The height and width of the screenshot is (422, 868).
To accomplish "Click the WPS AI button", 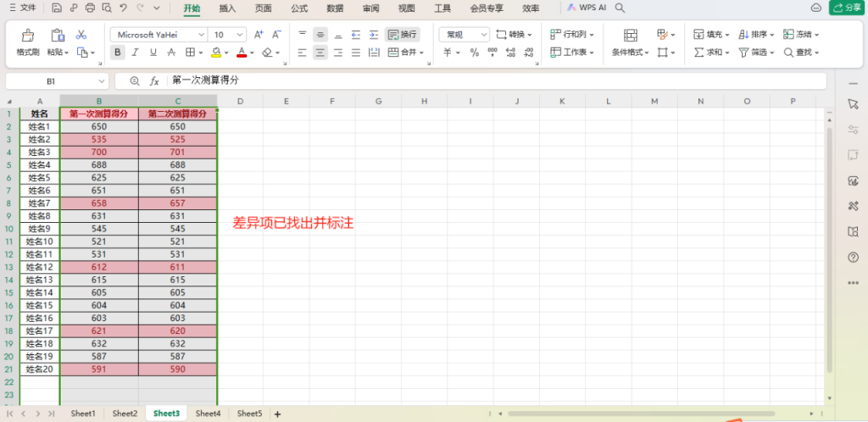I will click(586, 8).
